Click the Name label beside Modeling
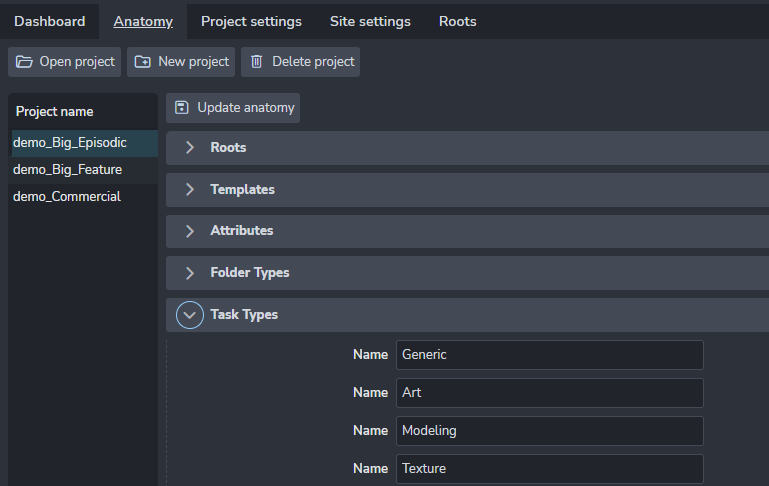 [x=370, y=431]
